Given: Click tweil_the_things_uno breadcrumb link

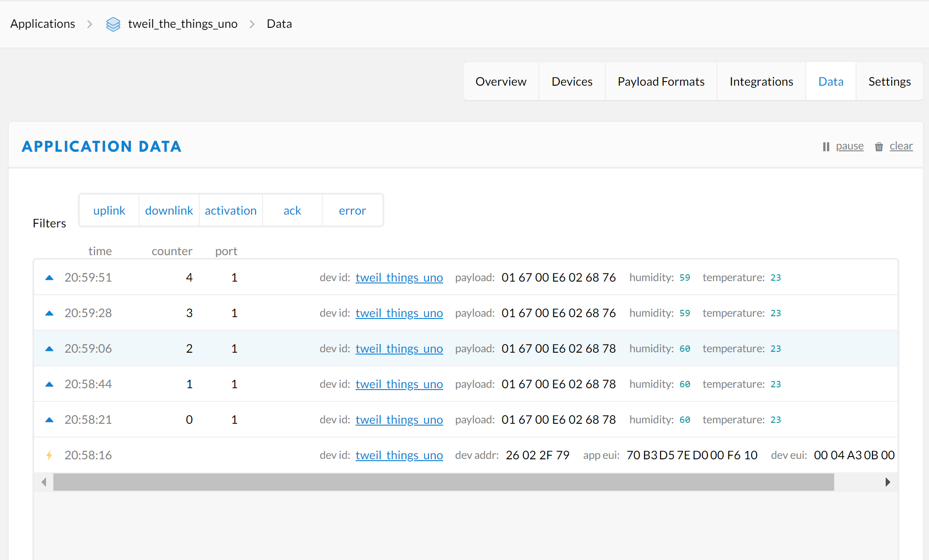Looking at the screenshot, I should pos(183,24).
